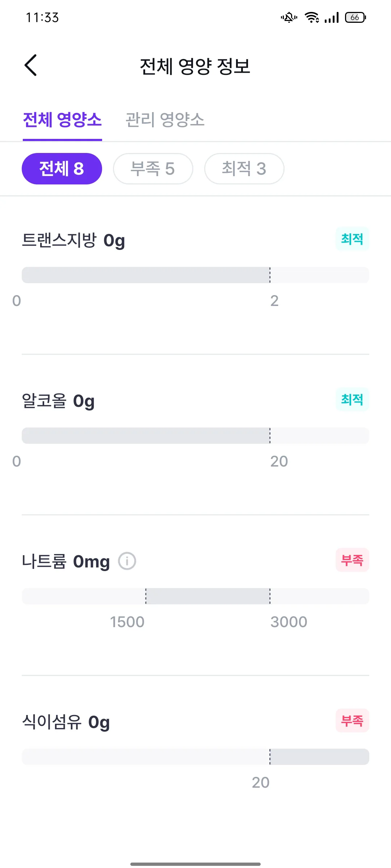Viewport: 391px width, 868px height.
Task: Tap the back arrow icon
Action: click(x=31, y=65)
